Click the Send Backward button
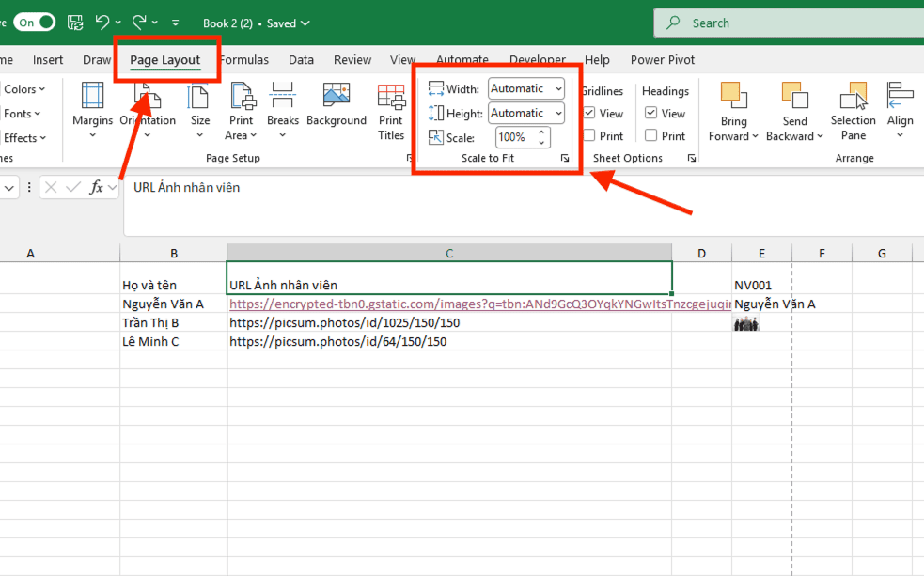This screenshot has width=924, height=576. point(794,112)
